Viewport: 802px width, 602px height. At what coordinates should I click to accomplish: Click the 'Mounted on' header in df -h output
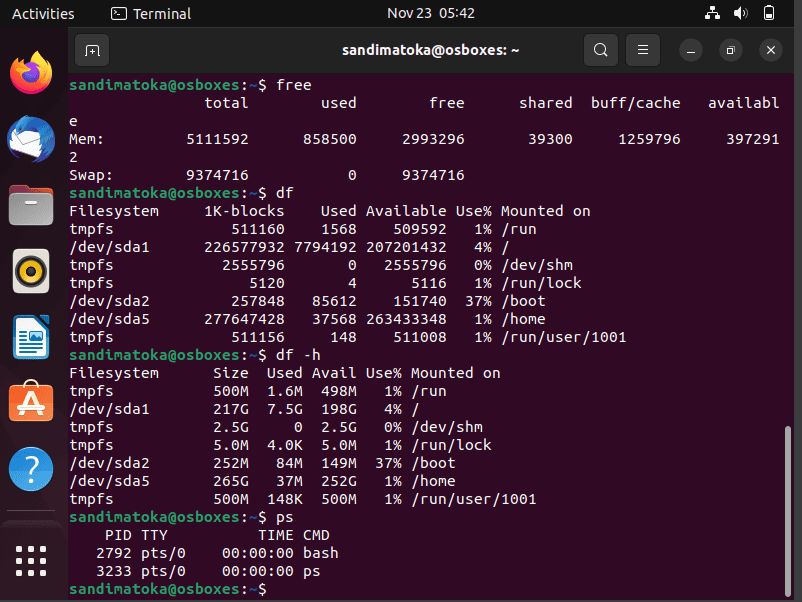click(456, 373)
